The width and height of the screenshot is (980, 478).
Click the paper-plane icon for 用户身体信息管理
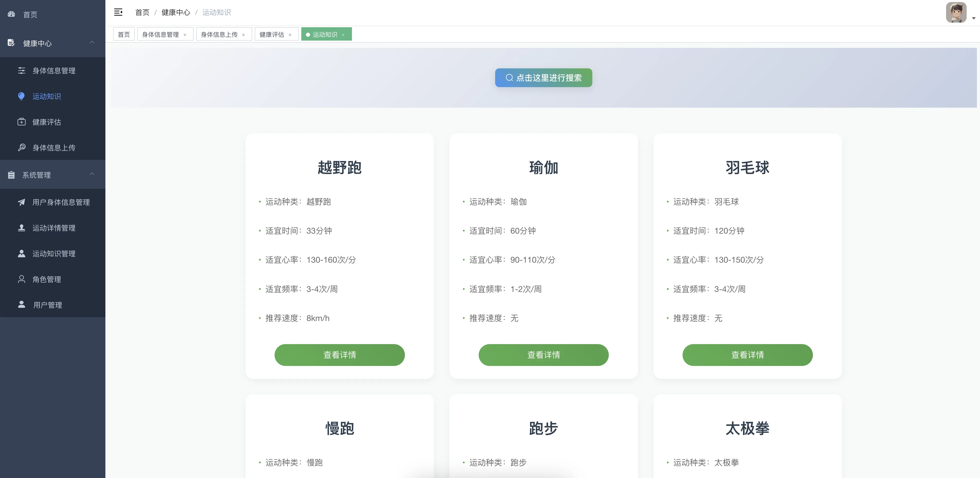tap(22, 202)
